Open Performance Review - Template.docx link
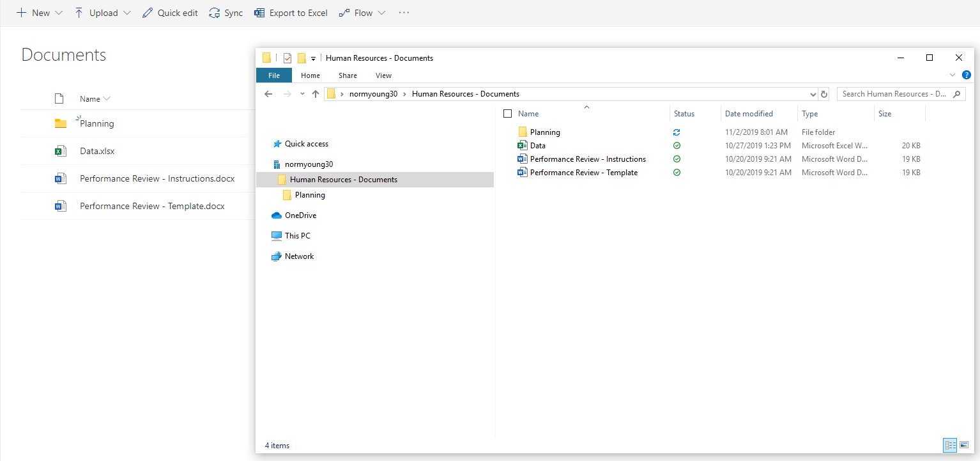This screenshot has height=461, width=980. tap(152, 207)
